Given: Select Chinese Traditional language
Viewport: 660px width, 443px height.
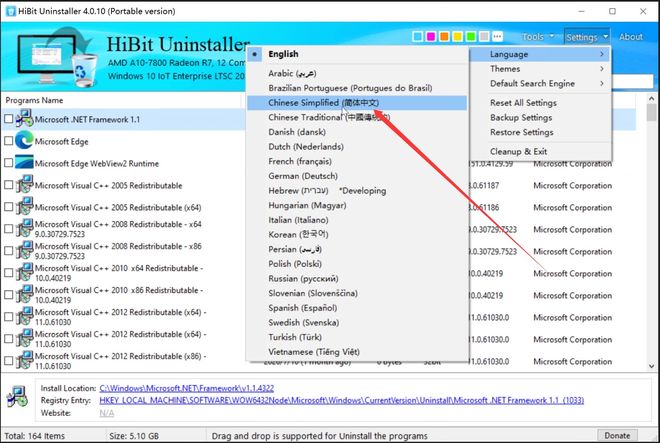Looking at the screenshot, I should [357, 117].
